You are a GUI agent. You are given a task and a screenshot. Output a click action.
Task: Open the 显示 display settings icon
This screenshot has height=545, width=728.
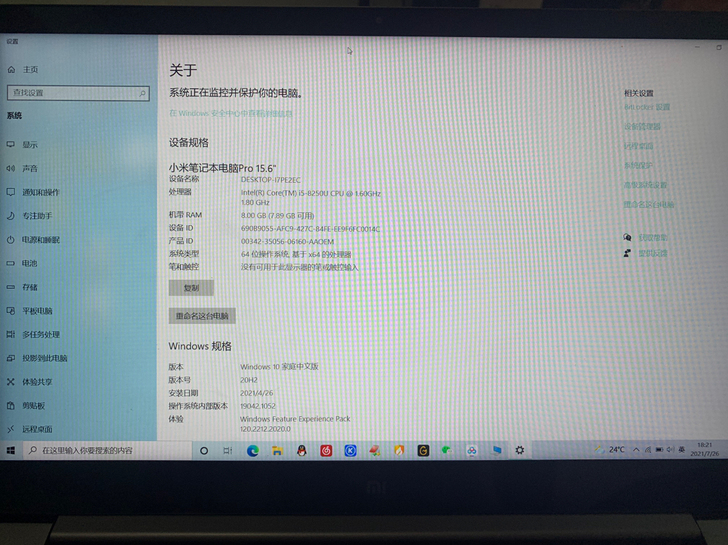pyautogui.click(x=11, y=144)
